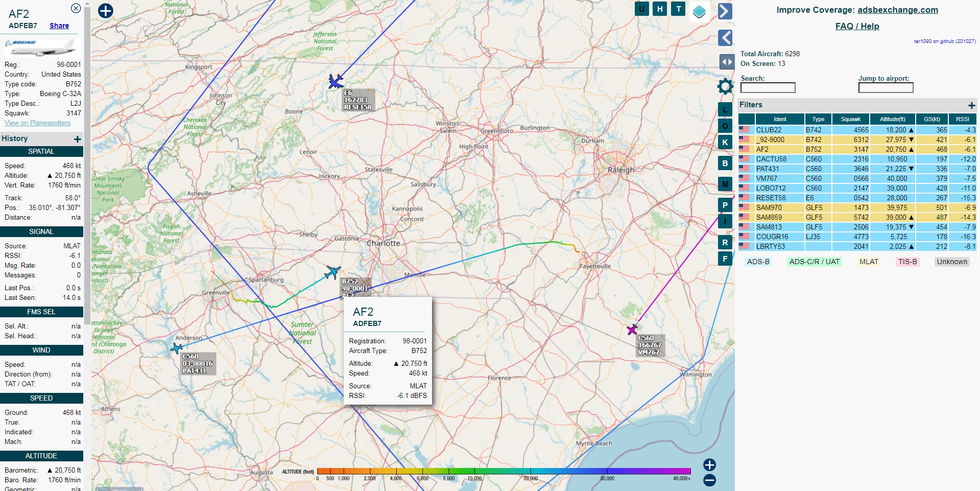Select the _92-9000 row

[x=857, y=139]
